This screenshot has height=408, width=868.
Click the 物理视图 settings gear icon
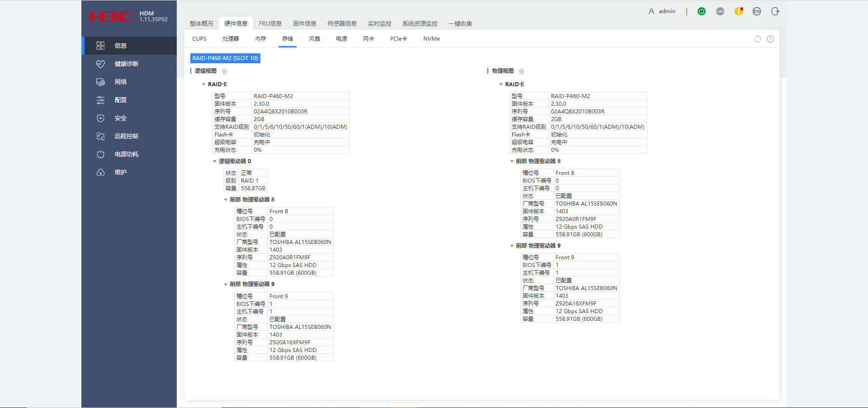[x=522, y=71]
